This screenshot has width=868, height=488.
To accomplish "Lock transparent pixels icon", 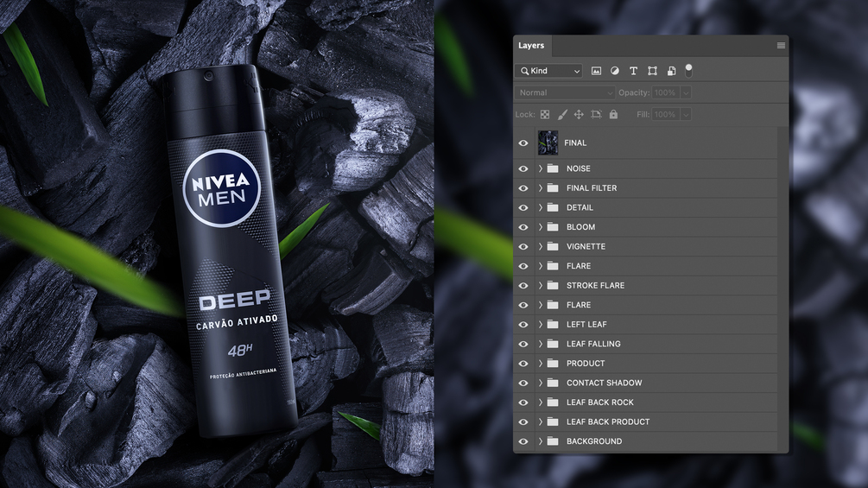I will coord(545,115).
